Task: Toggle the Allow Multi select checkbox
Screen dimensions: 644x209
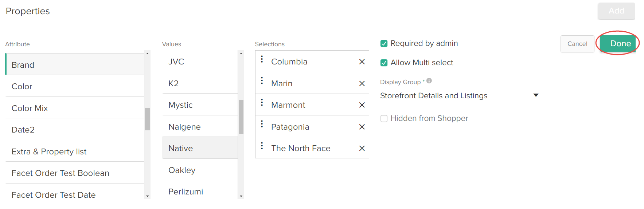Action: point(384,63)
